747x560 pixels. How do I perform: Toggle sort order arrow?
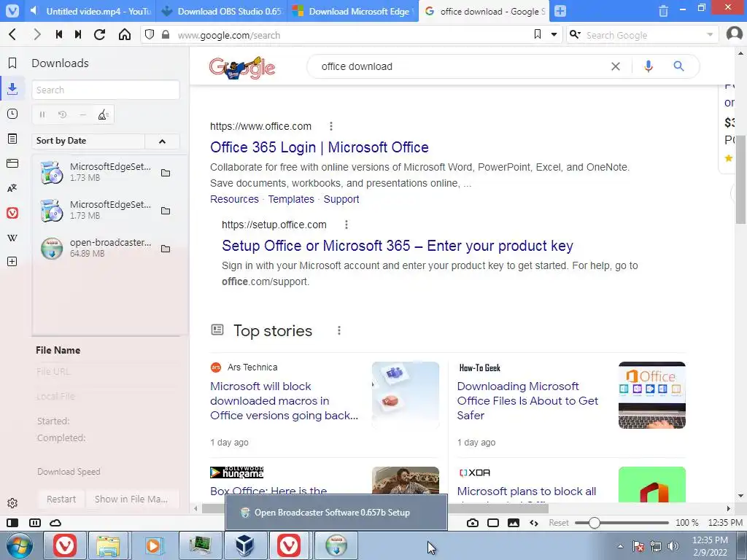[x=162, y=141]
